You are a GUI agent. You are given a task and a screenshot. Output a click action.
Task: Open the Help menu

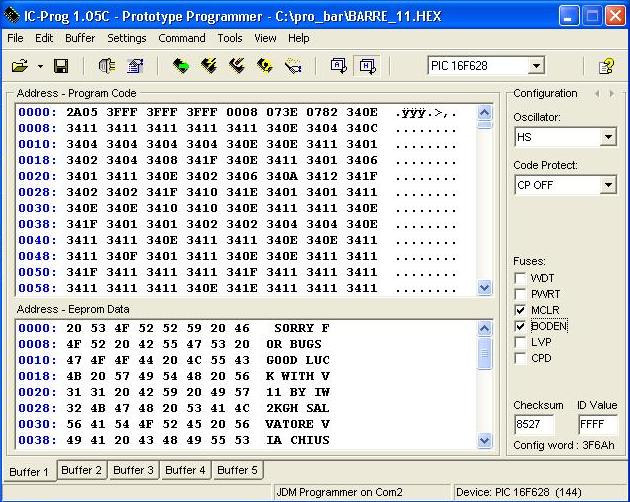[x=299, y=38]
